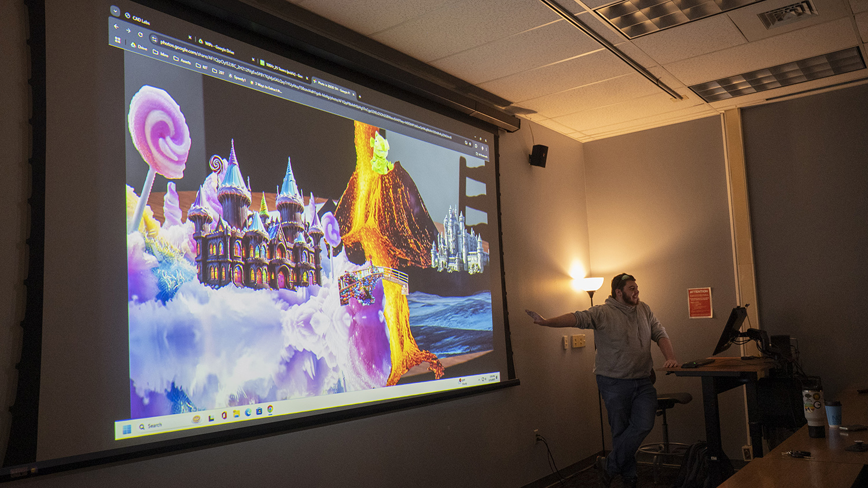Viewport: 868px width, 488px height.
Task: Close the WIPs - Google Drive tab
Action: tap(253, 60)
